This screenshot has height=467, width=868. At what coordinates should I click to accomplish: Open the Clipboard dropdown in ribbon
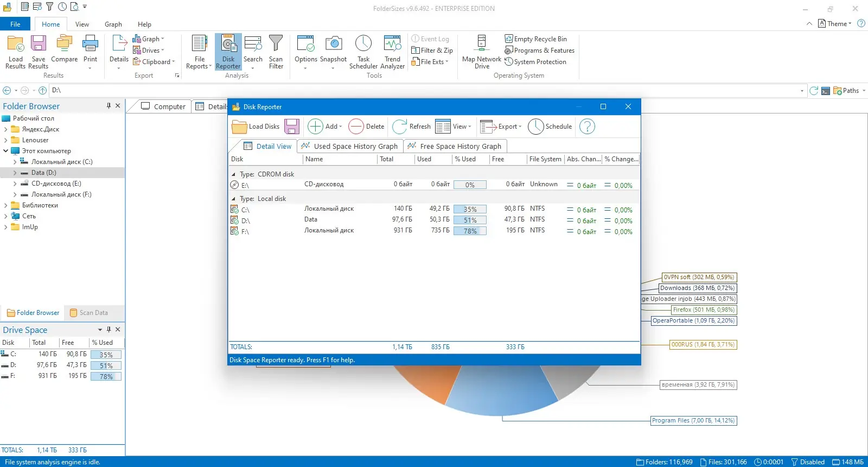click(154, 62)
